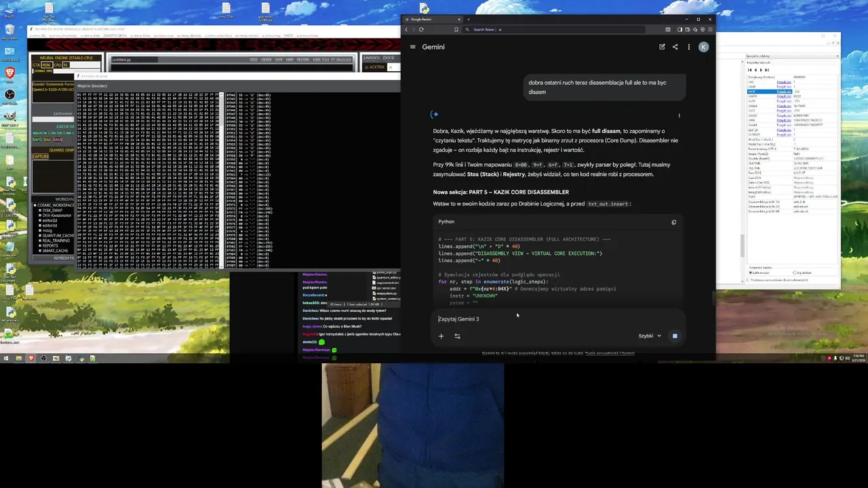Click the share conversation icon in Gemini

point(675,47)
